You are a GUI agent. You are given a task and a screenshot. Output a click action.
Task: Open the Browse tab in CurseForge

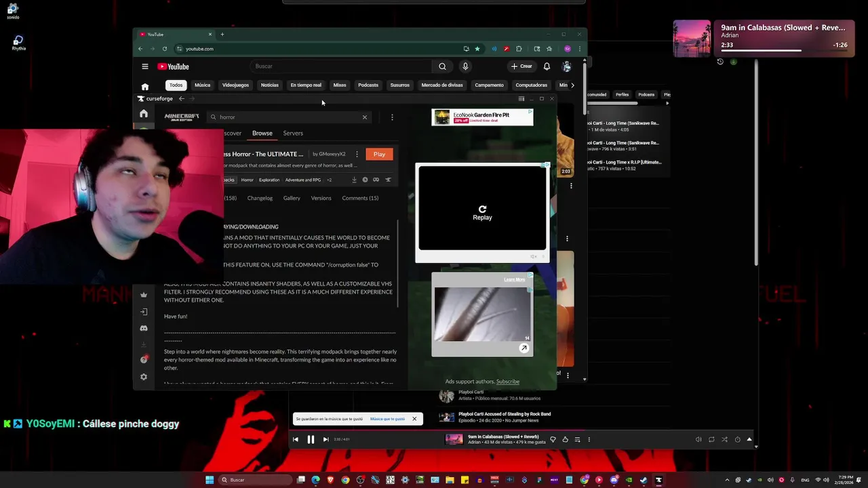(x=262, y=134)
